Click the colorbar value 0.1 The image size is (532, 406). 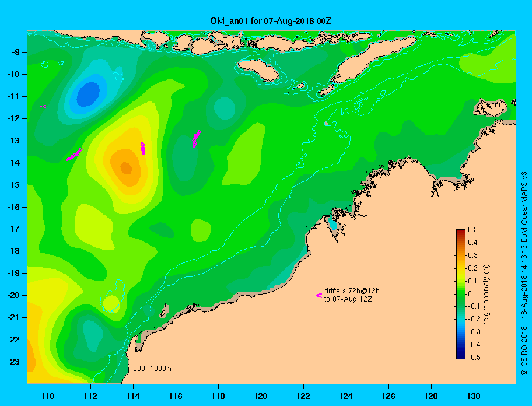click(473, 281)
